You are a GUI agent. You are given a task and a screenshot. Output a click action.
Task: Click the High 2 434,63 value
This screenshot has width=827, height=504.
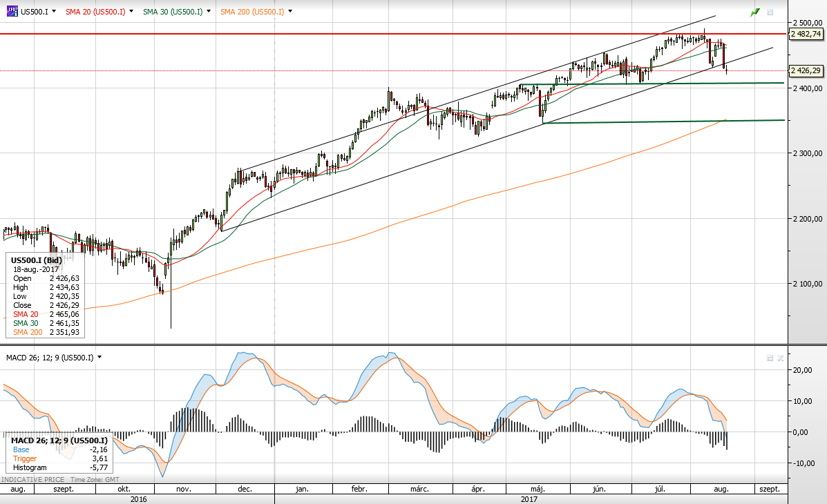64,287
